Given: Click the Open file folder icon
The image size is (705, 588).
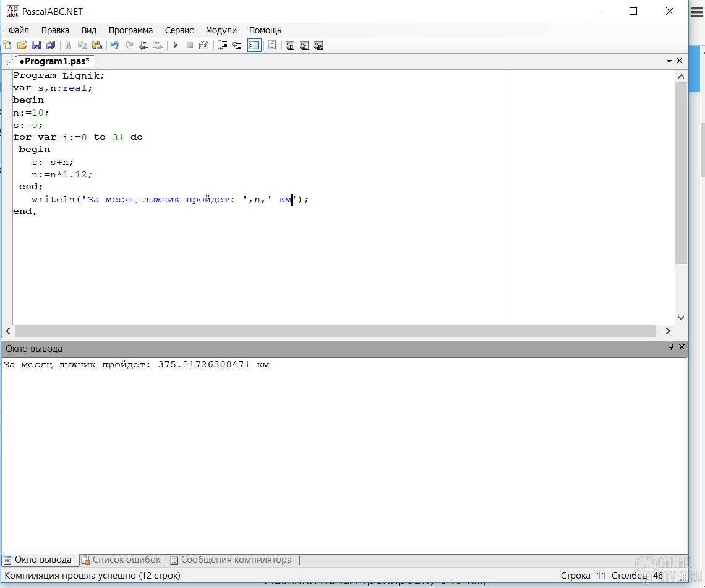Looking at the screenshot, I should pos(22,45).
